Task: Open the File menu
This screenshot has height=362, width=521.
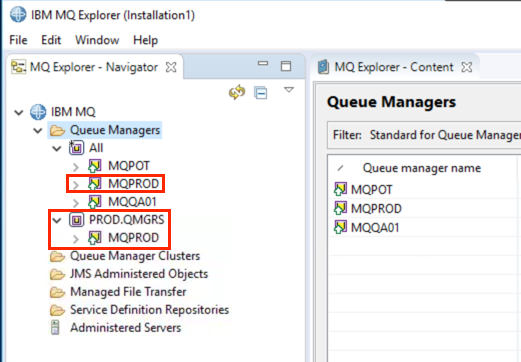Action: 18,40
